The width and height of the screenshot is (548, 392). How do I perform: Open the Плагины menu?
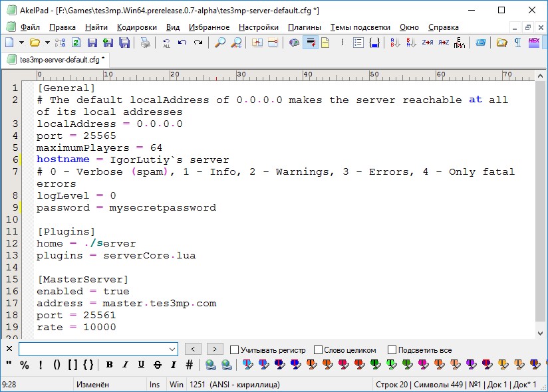[305, 27]
